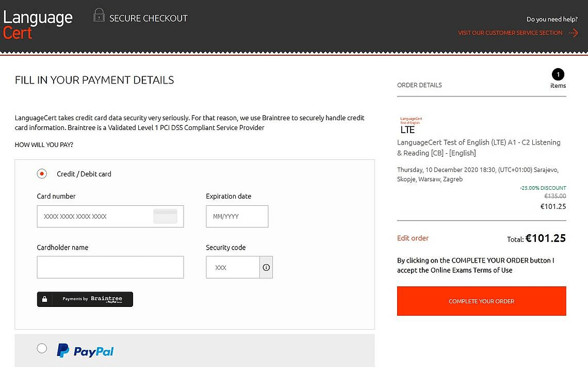This screenshot has width=588, height=375.
Task: Click the 'Expiration date' label
Action: 228,196
